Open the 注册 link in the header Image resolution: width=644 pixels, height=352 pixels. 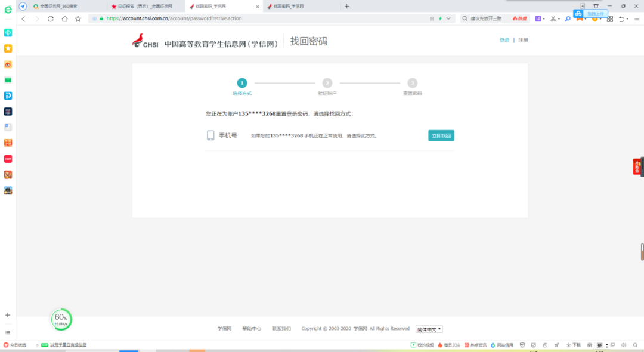(523, 40)
